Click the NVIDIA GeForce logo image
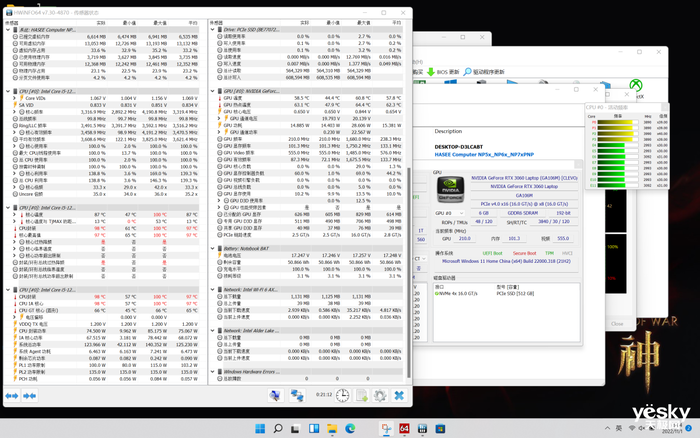Screen dimensions: 700x438 450,189
